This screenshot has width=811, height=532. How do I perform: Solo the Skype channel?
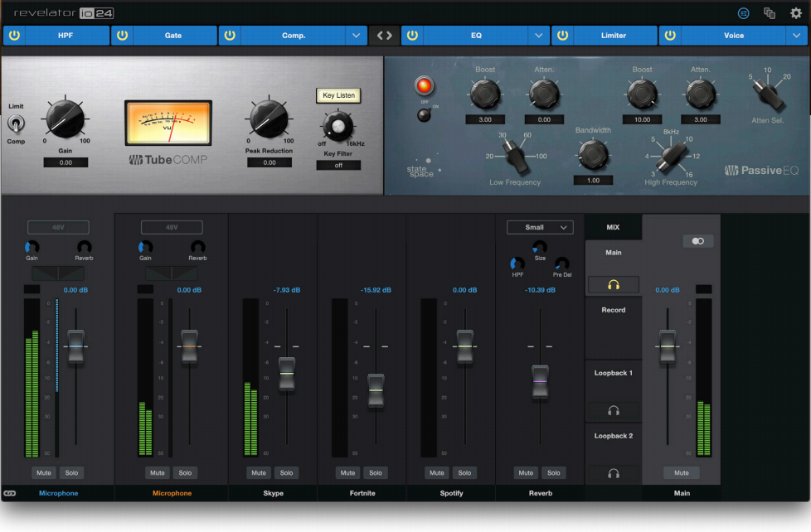(x=286, y=473)
